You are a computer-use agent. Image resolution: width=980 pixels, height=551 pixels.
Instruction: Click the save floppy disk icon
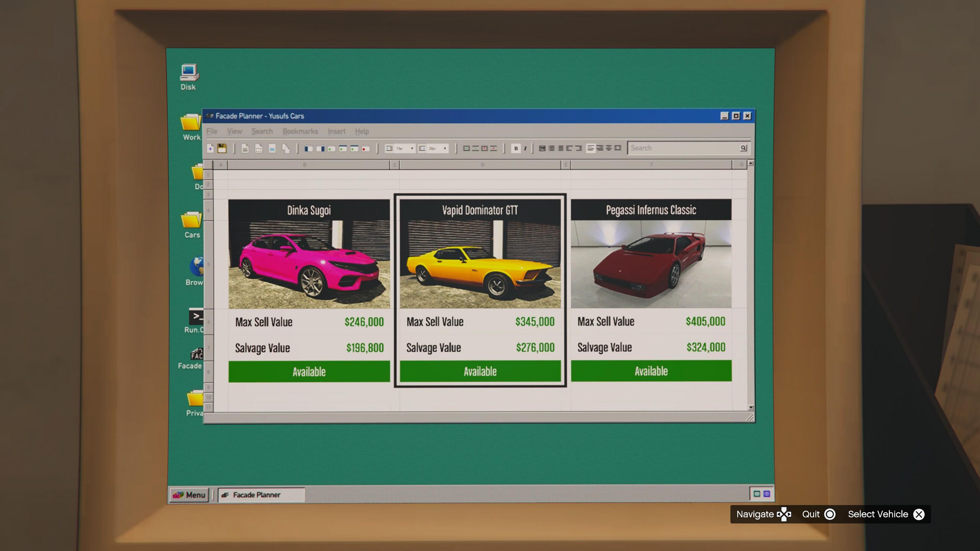[x=222, y=148]
